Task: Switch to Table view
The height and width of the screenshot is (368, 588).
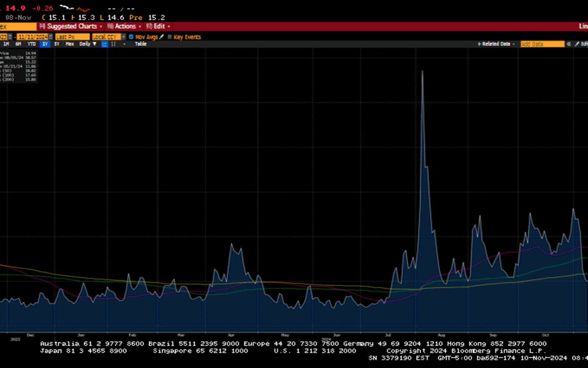Action: 140,44
